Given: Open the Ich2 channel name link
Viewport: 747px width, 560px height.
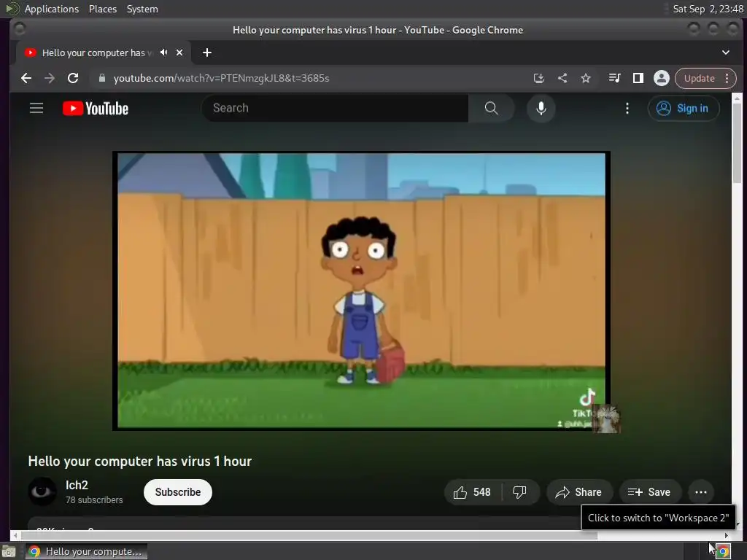Looking at the screenshot, I should 77,485.
